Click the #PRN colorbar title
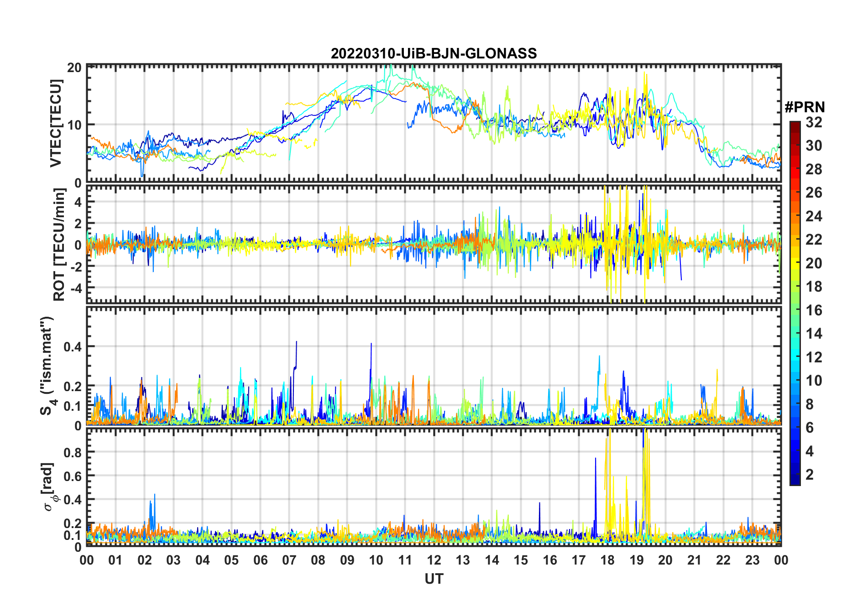The image size is (868, 607). (805, 107)
